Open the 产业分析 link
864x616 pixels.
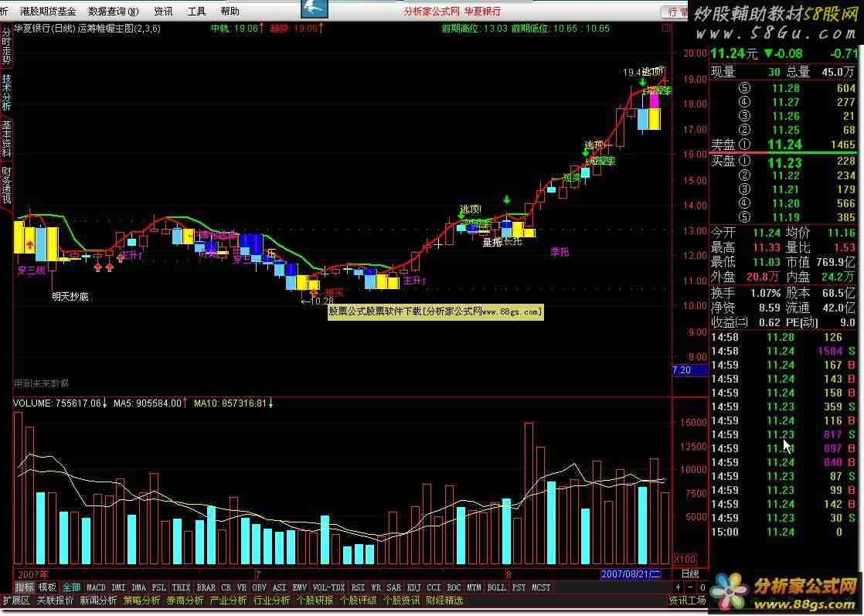(x=228, y=601)
